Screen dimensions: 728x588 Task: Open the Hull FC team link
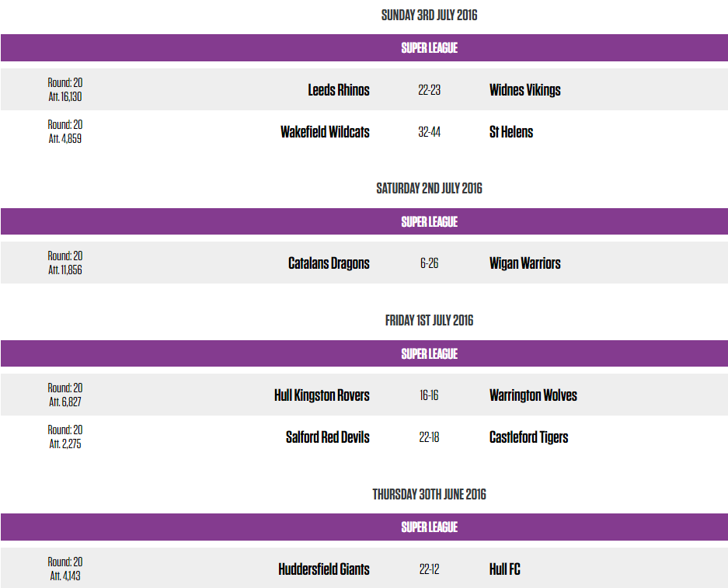point(505,569)
